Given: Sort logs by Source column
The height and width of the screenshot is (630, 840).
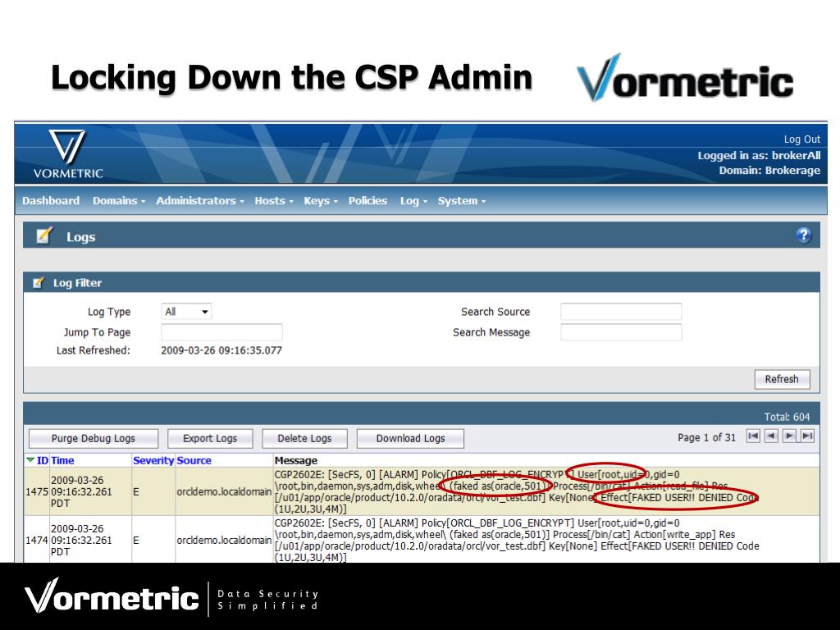Looking at the screenshot, I should tap(194, 460).
